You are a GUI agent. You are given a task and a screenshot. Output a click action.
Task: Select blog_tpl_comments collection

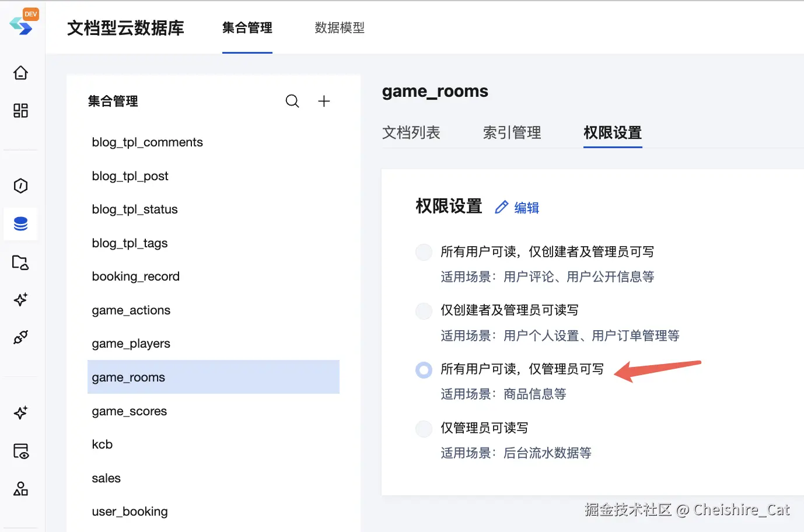[x=214, y=142]
